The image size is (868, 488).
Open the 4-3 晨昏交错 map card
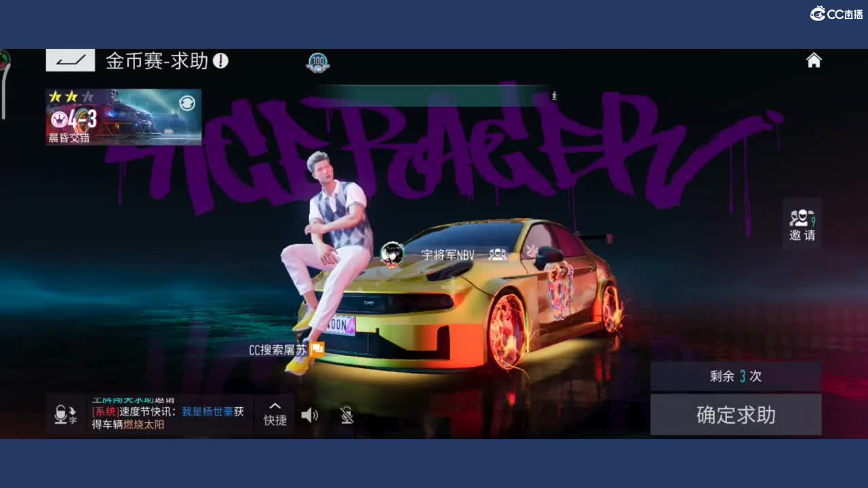coord(123,117)
